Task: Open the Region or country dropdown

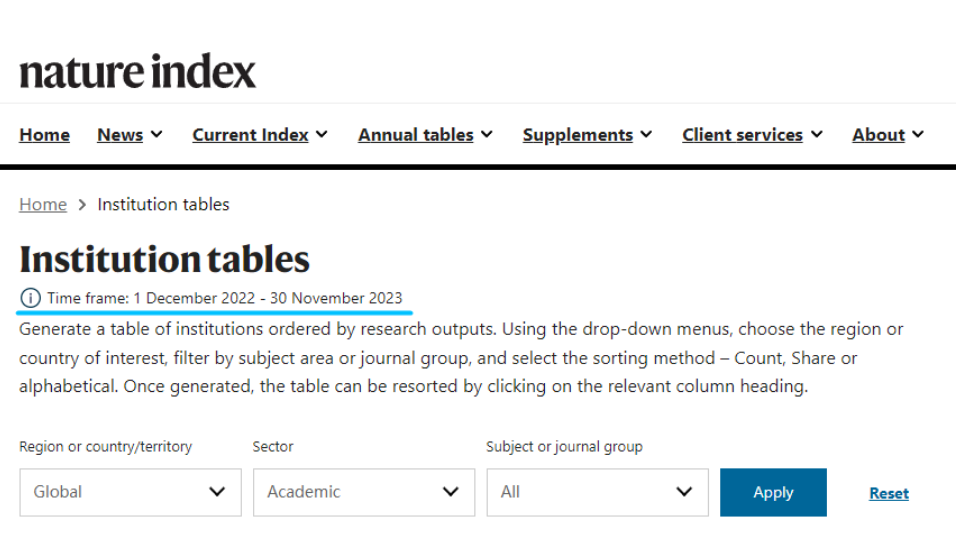Action: [x=130, y=492]
